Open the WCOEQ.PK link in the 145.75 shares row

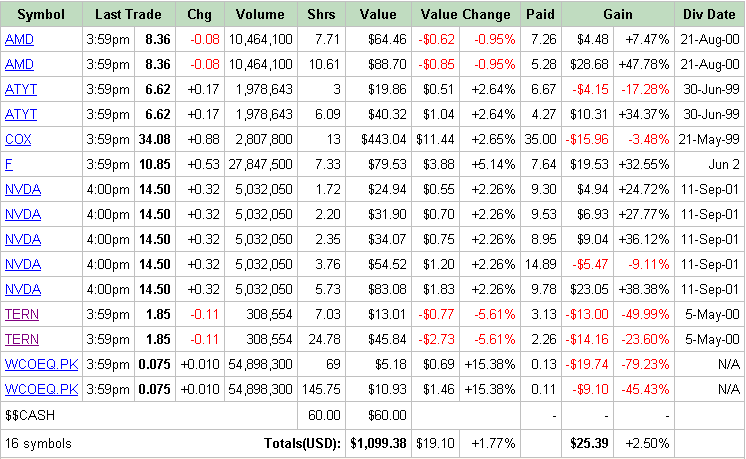[41, 389]
